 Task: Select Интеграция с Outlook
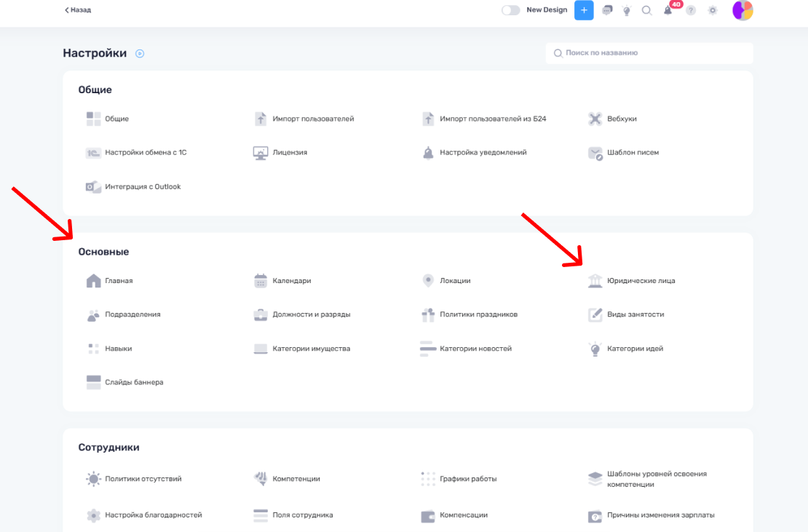[142, 187]
